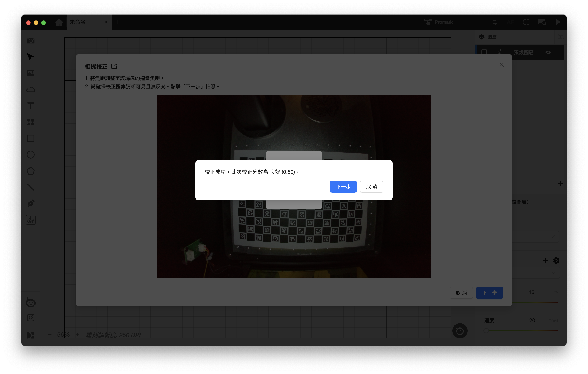Click the bottom-most sidebar logo icon
The width and height of the screenshot is (588, 374).
[30, 335]
